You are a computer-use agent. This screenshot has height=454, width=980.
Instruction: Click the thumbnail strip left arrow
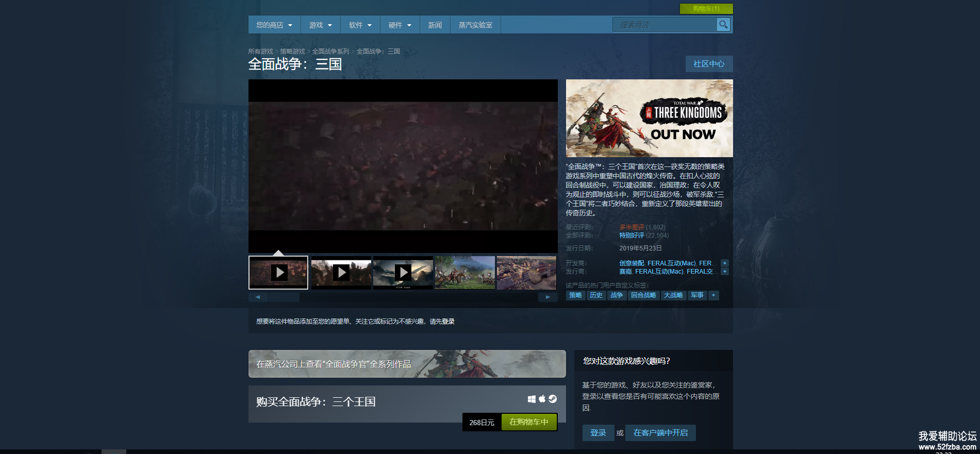click(x=258, y=297)
